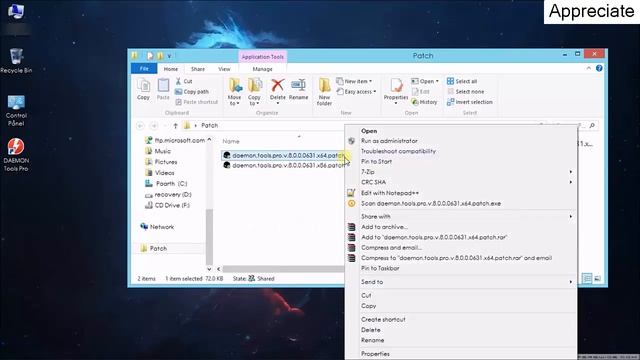Viewport: 640px width, 360px height.
Task: Select Music in the navigation pane
Action: [x=158, y=151]
